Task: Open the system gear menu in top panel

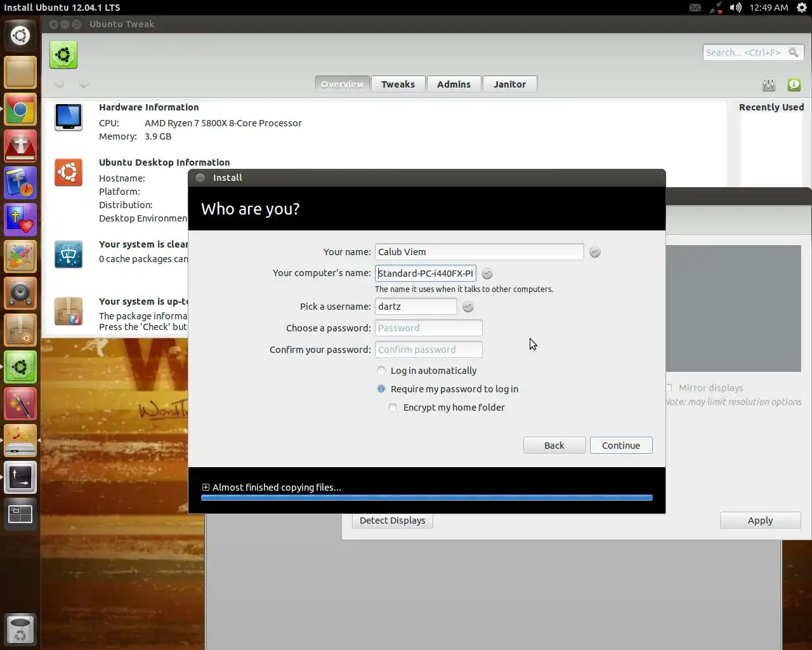Action: point(802,8)
